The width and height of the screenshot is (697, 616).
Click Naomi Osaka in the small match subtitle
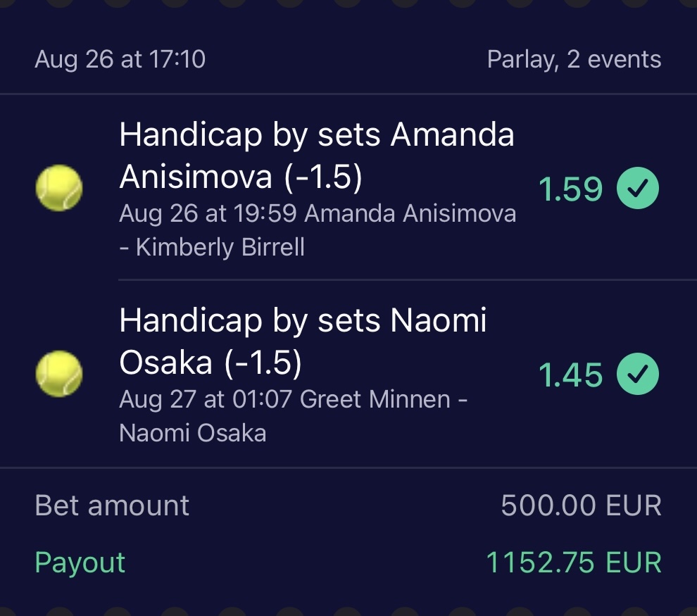click(193, 432)
